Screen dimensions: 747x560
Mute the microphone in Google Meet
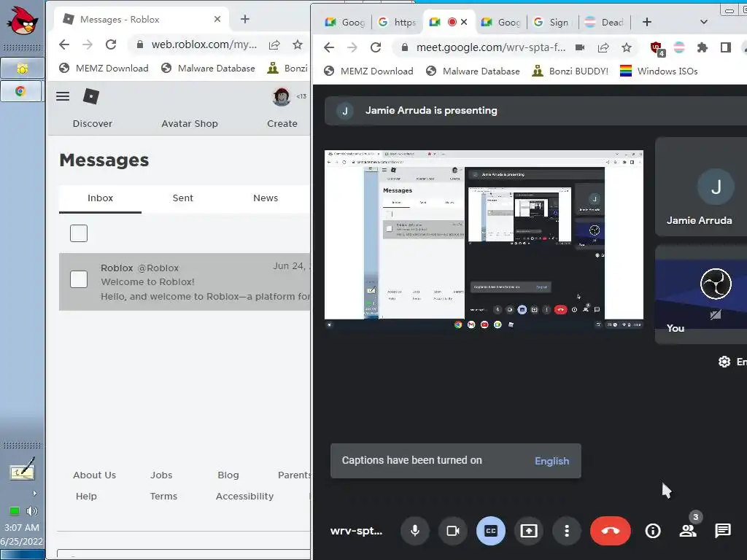click(415, 531)
